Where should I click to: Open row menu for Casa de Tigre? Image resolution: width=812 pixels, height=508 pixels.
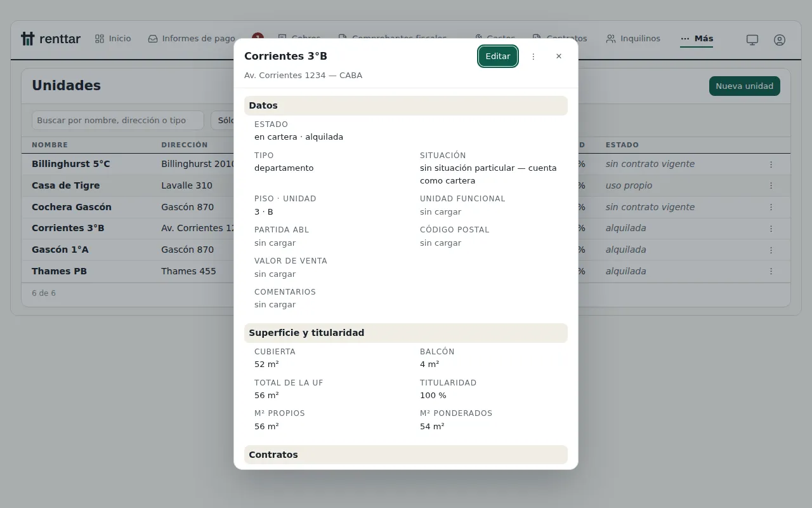pyautogui.click(x=771, y=186)
